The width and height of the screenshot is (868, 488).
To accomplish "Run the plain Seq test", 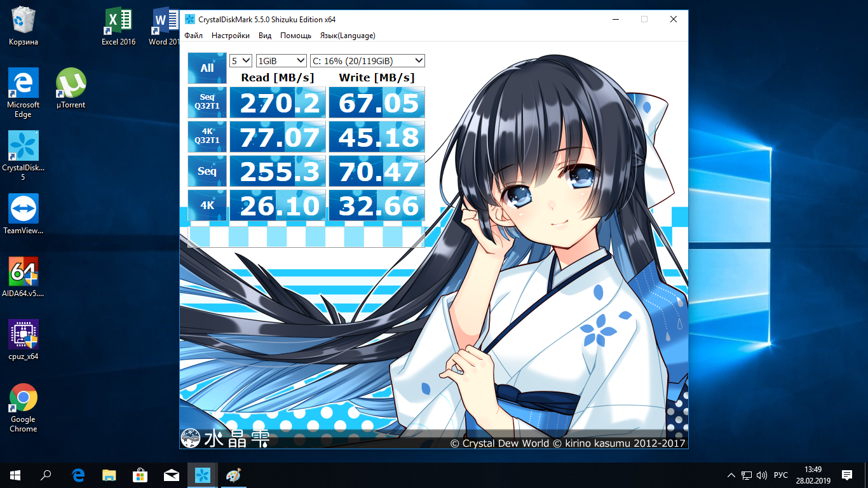I will coord(207,171).
